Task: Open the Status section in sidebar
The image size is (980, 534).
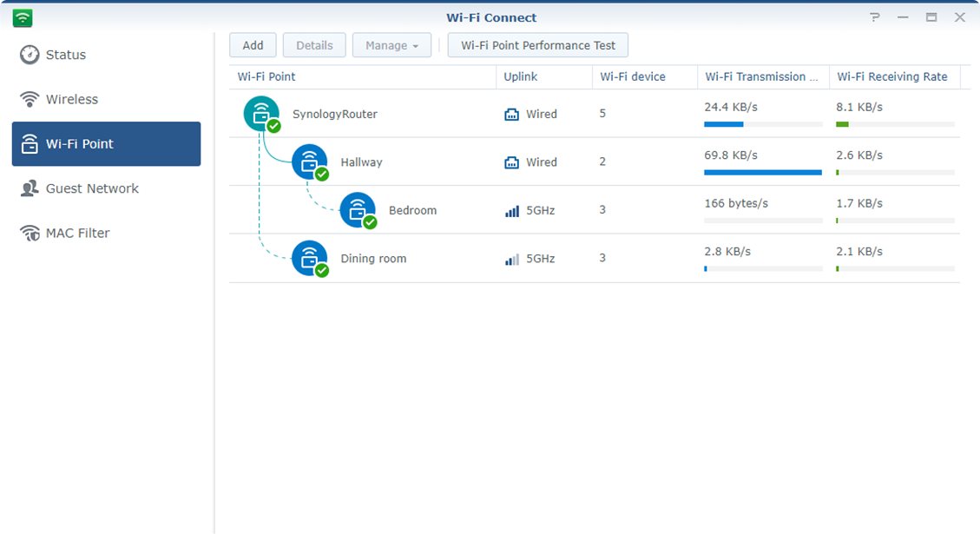Action: pyautogui.click(x=66, y=55)
